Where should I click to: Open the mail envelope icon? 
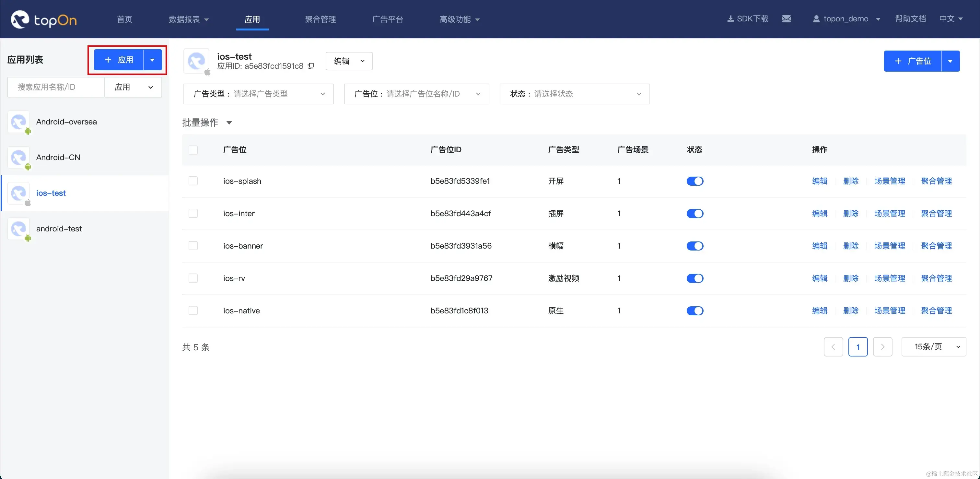786,19
